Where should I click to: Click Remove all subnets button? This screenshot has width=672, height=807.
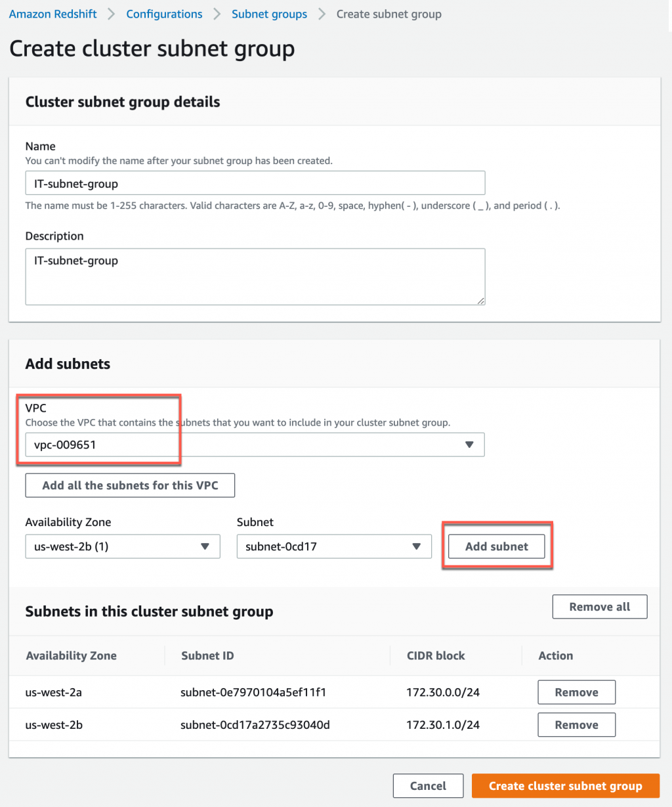tap(599, 607)
